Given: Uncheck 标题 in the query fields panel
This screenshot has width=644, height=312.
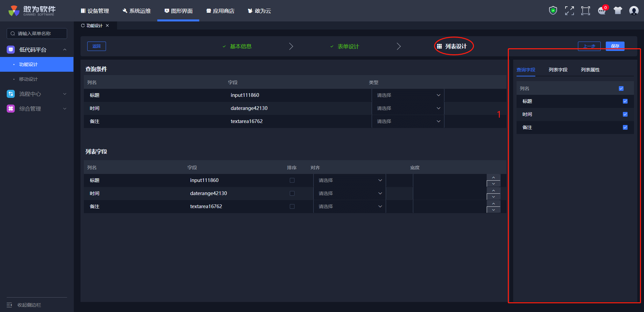Looking at the screenshot, I should click(x=625, y=101).
